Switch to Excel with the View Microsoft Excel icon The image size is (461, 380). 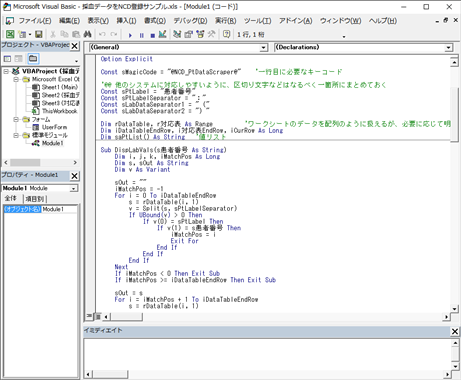tap(10, 34)
